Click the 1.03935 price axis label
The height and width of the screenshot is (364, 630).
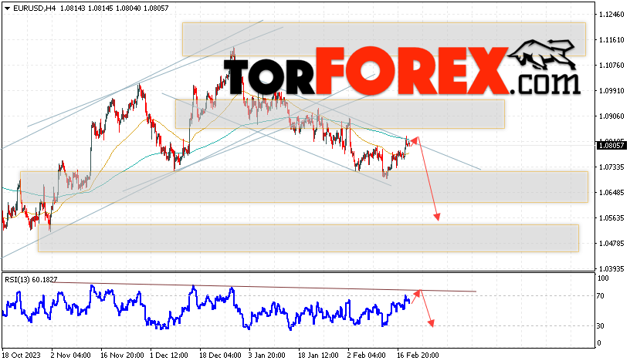(611, 268)
